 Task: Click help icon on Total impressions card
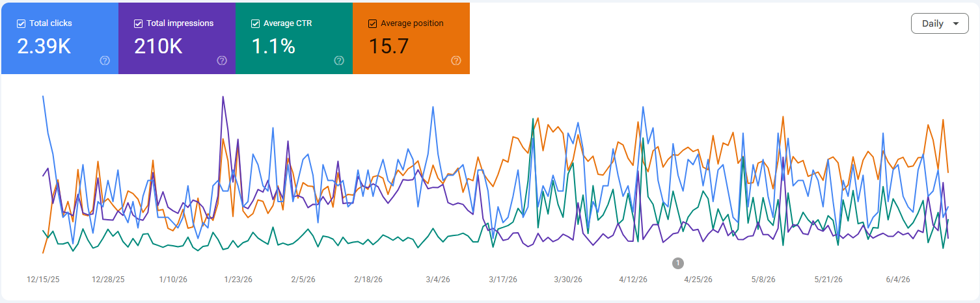[222, 60]
